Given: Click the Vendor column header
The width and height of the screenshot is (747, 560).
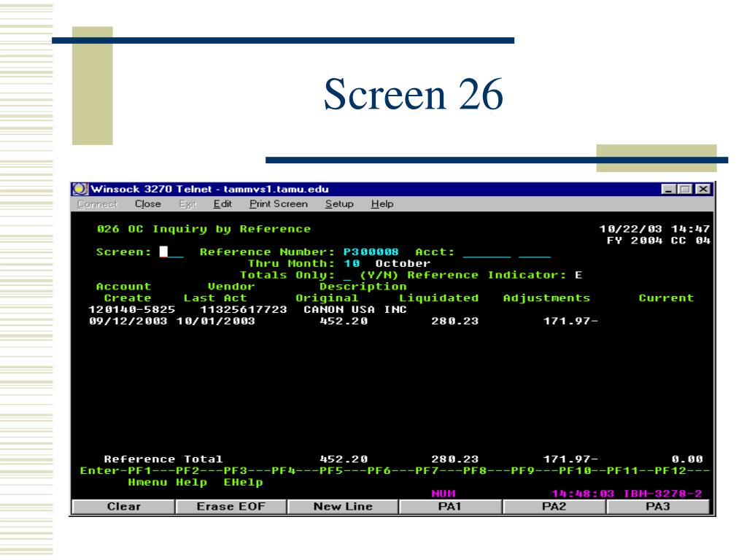Looking at the screenshot, I should (x=231, y=287).
